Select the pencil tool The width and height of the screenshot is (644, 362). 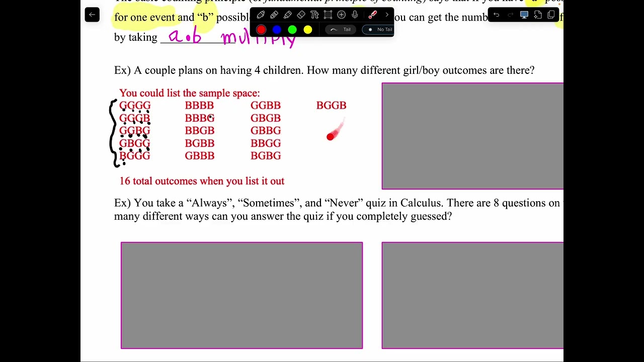pos(274,15)
